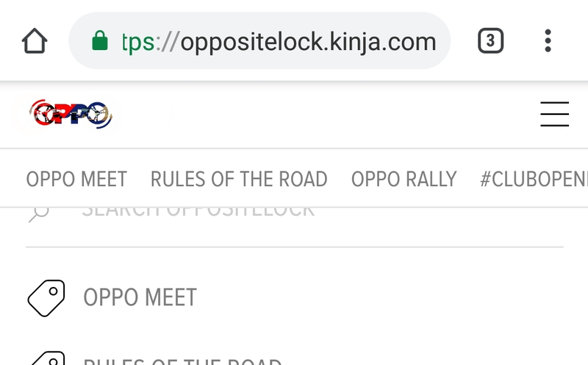588x365 pixels.
Task: Open the OPPO RALLY nav tab
Action: point(404,179)
